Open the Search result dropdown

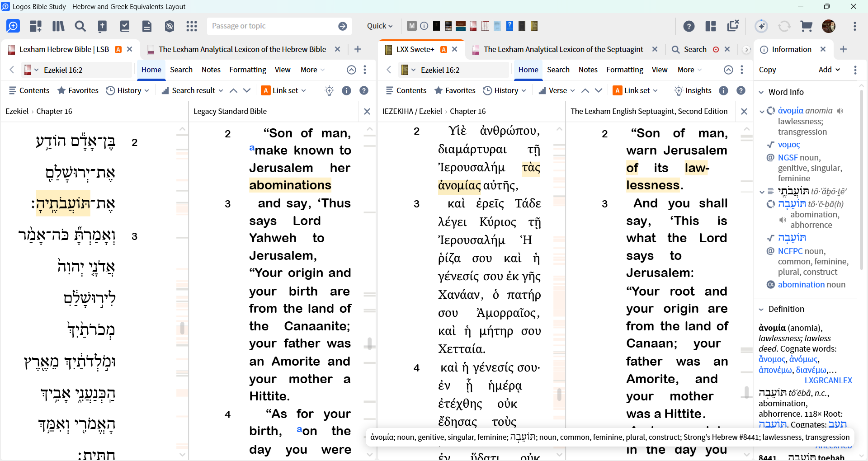pos(193,90)
